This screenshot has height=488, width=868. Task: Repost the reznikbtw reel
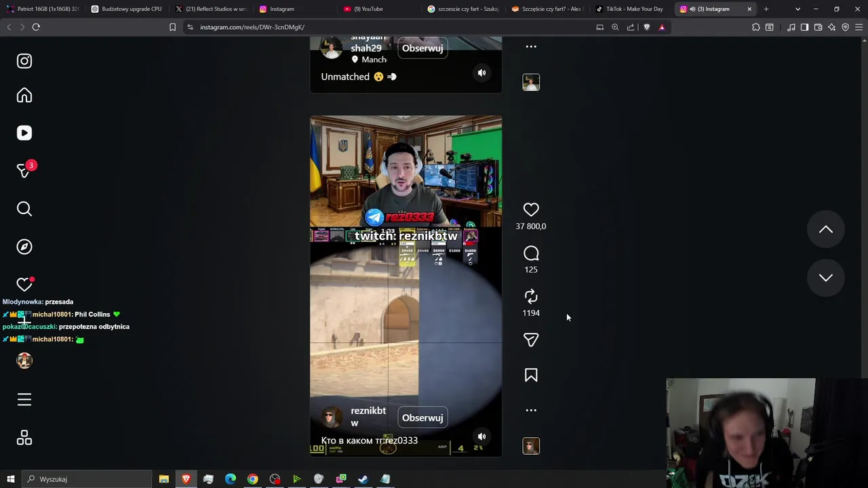(531, 296)
